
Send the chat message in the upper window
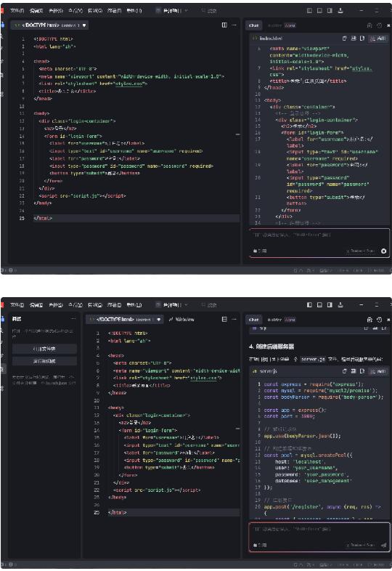coord(383,251)
